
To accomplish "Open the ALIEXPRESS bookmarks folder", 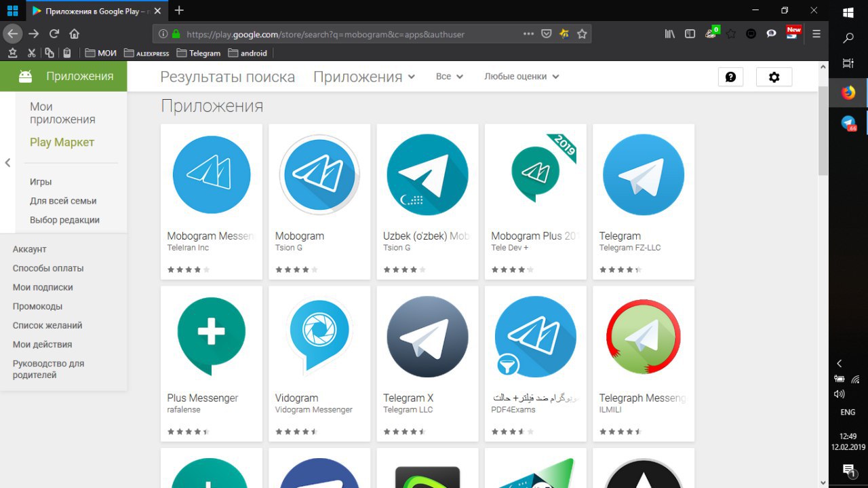I will click(x=146, y=53).
